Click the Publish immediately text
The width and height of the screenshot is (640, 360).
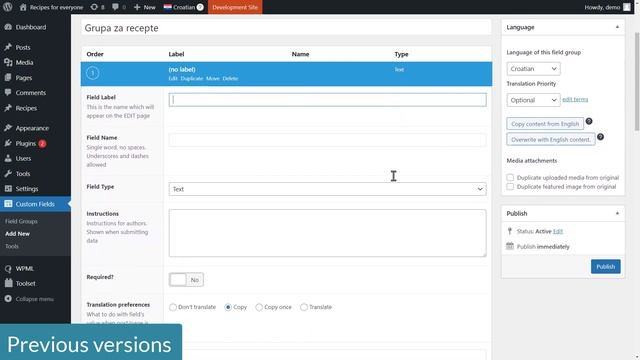(543, 247)
